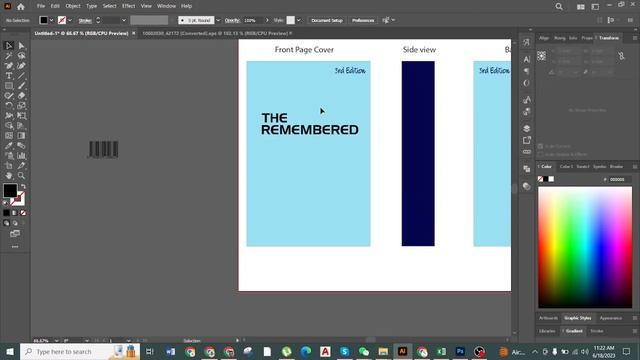Swap fill and stroke arrow

point(23,186)
